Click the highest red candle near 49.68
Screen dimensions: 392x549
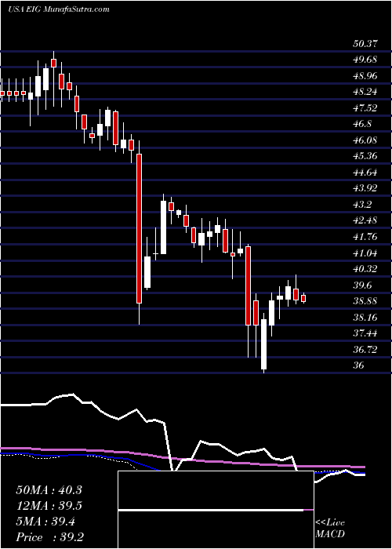coord(53,63)
